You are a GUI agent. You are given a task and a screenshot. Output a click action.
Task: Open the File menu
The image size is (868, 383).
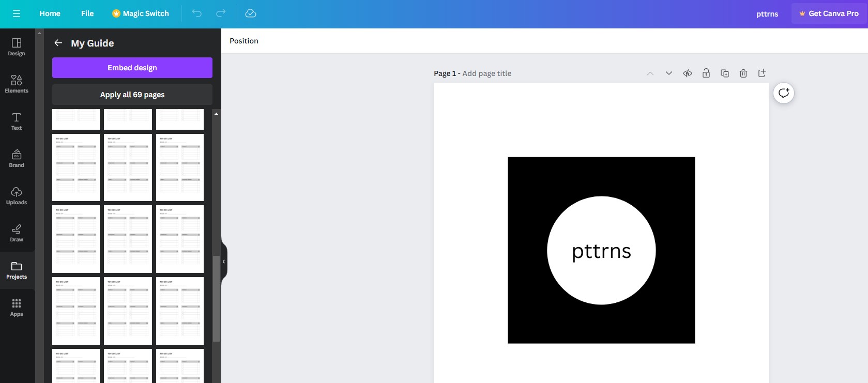tap(87, 13)
